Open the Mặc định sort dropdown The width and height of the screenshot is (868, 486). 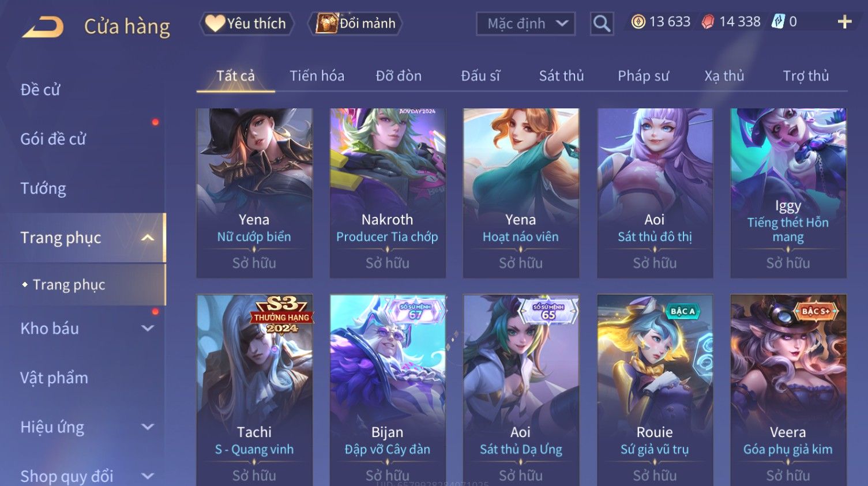tap(525, 24)
